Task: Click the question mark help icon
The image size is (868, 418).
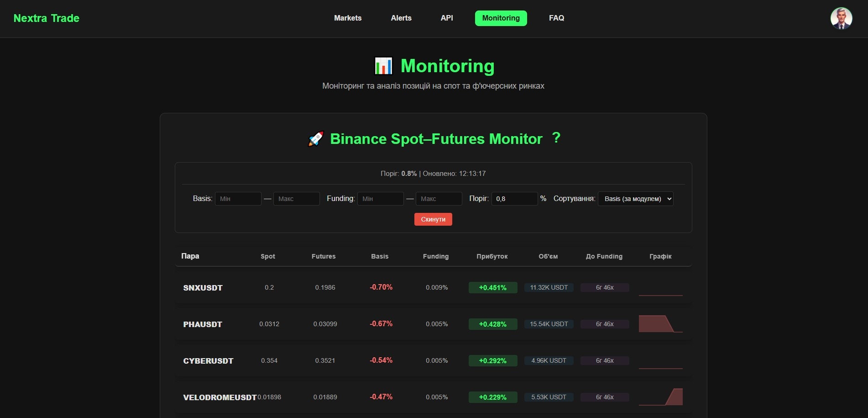Action: point(556,138)
